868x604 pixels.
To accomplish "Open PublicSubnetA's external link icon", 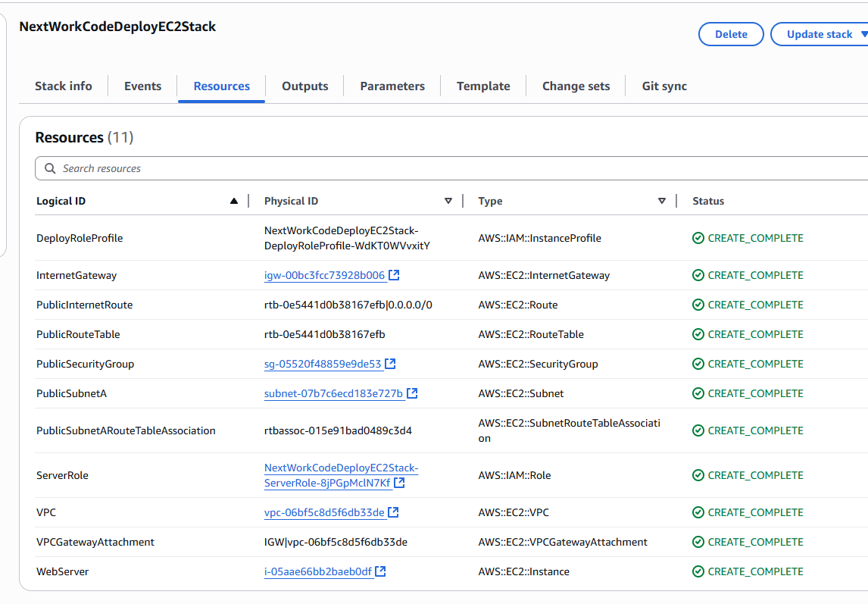I will click(x=412, y=393).
